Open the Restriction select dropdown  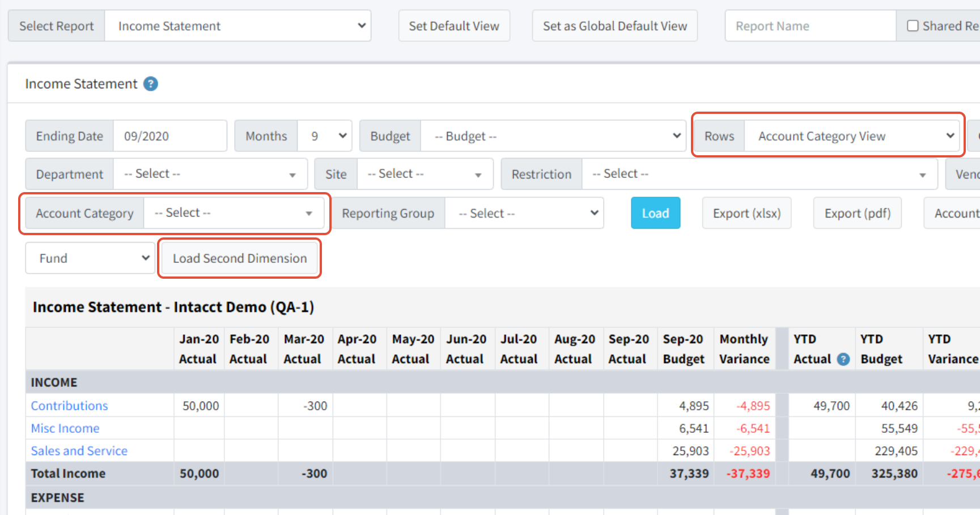(760, 174)
